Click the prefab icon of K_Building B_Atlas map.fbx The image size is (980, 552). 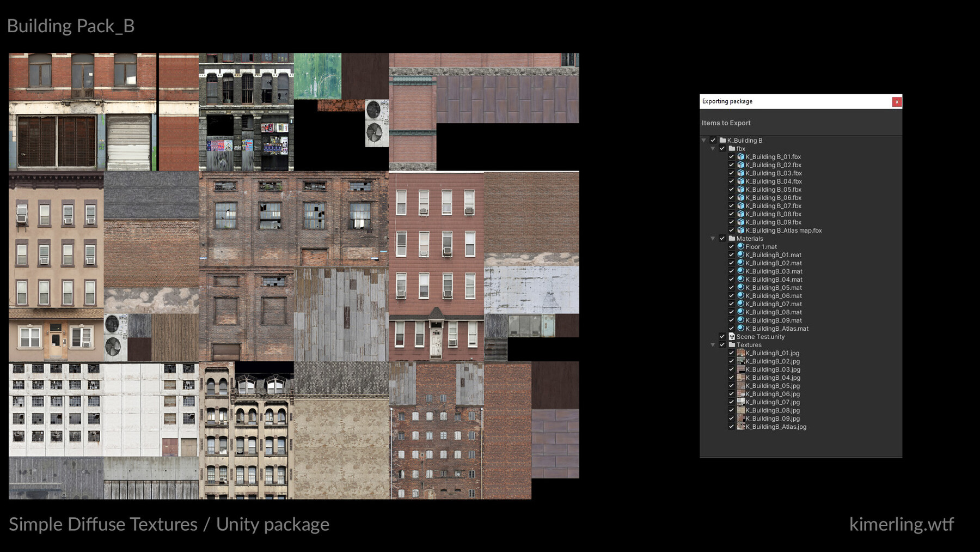742,230
